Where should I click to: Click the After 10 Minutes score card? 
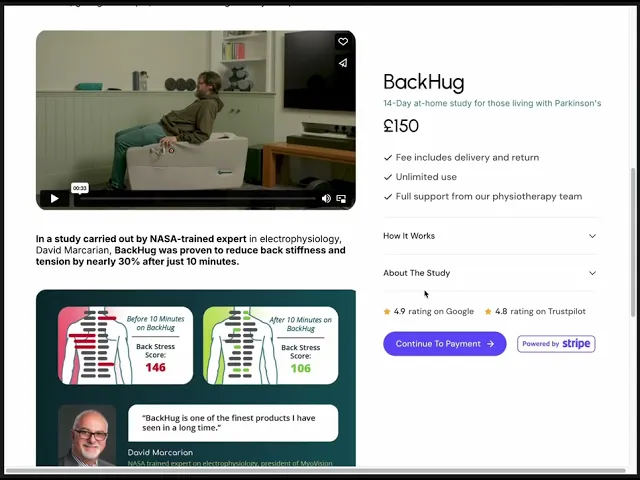point(270,345)
